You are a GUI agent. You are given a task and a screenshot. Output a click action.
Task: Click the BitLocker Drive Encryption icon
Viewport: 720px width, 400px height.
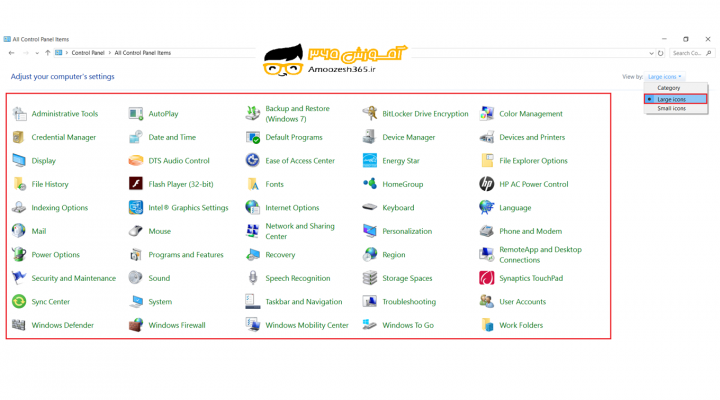pyautogui.click(x=370, y=113)
